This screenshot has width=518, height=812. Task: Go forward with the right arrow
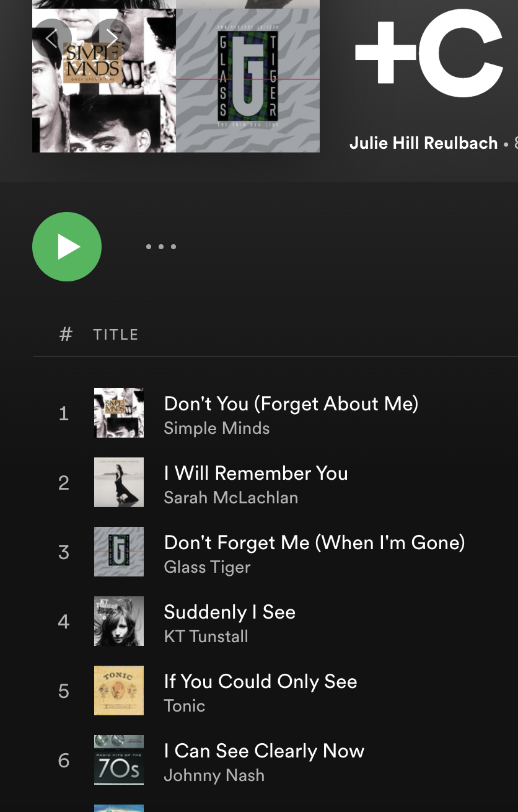(x=112, y=38)
